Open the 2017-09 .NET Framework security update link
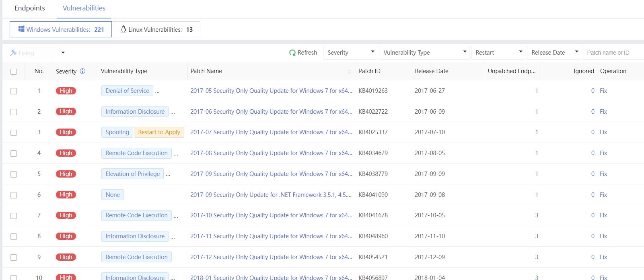Screen dimensions: 644x280 271,195
